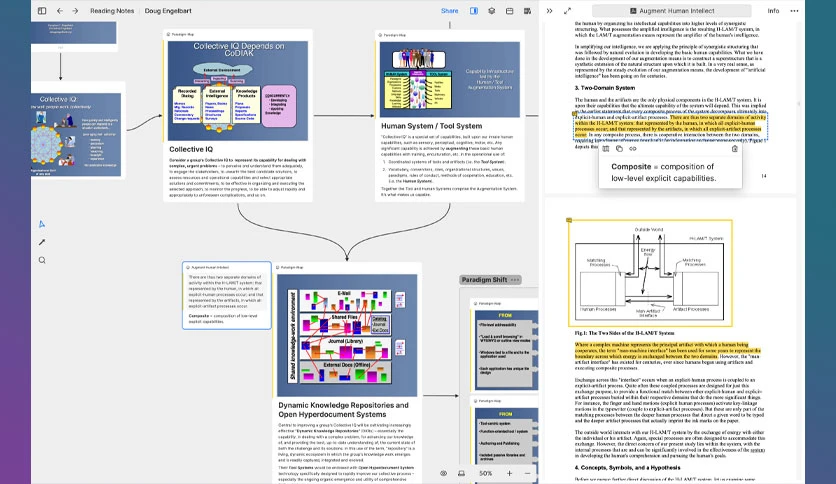The image size is (836, 484).
Task: Click the shared knowledge-work environment slide
Action: 347,335
